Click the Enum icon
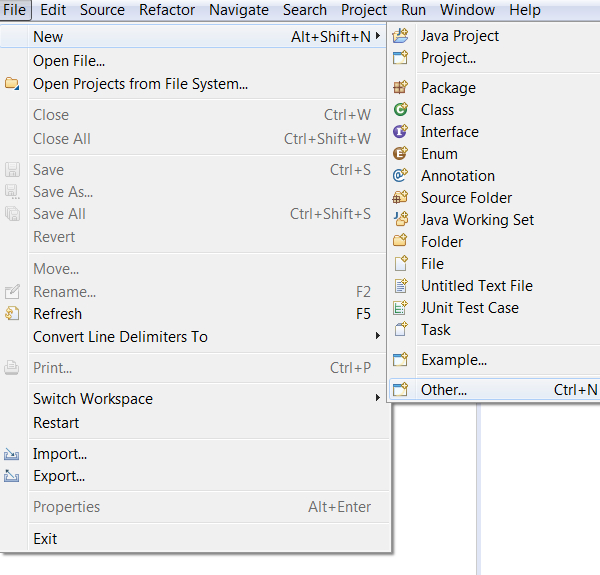 (x=401, y=154)
